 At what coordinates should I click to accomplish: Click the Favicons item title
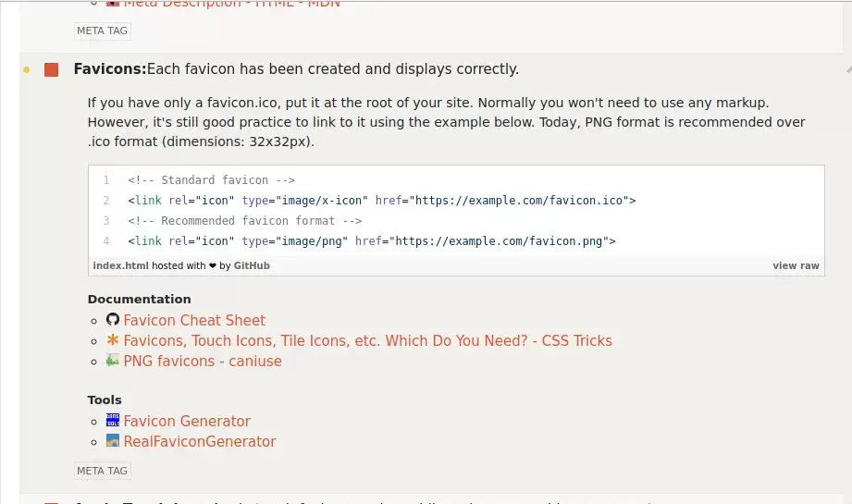tap(110, 69)
